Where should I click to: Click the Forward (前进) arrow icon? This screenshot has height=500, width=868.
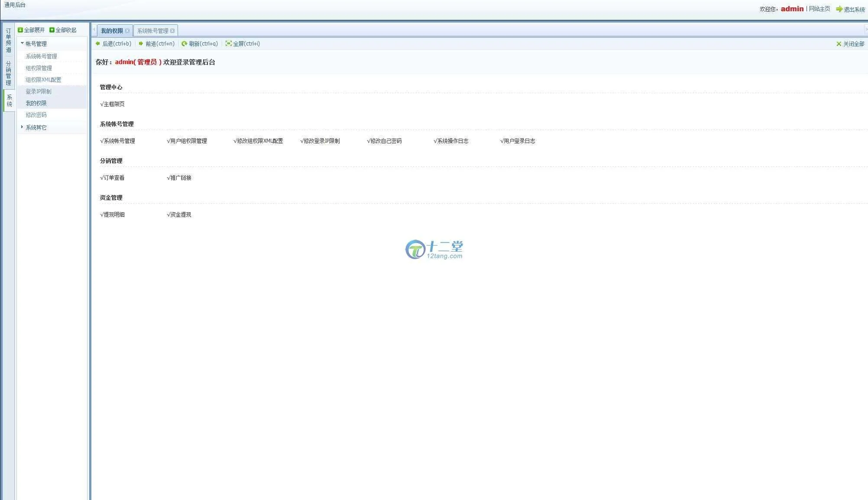point(141,43)
